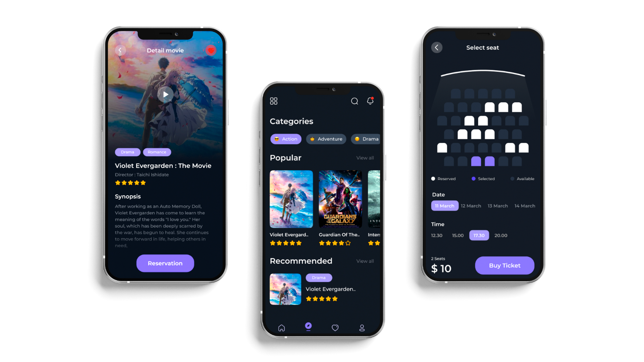Tap View all under Popular section
644x362 pixels.
[x=365, y=158]
